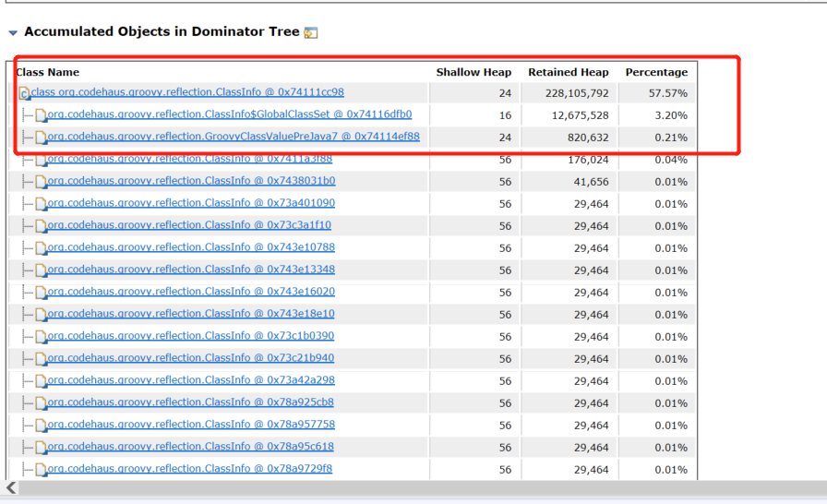The width and height of the screenshot is (827, 504).
Task: Click the object icon of ClassInfo @ 0x73c3a1f10
Action: 41,227
